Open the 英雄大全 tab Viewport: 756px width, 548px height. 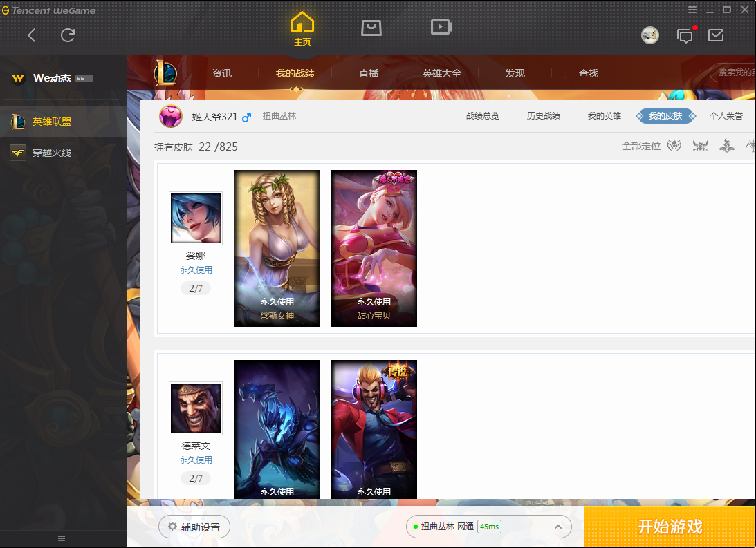(x=442, y=73)
